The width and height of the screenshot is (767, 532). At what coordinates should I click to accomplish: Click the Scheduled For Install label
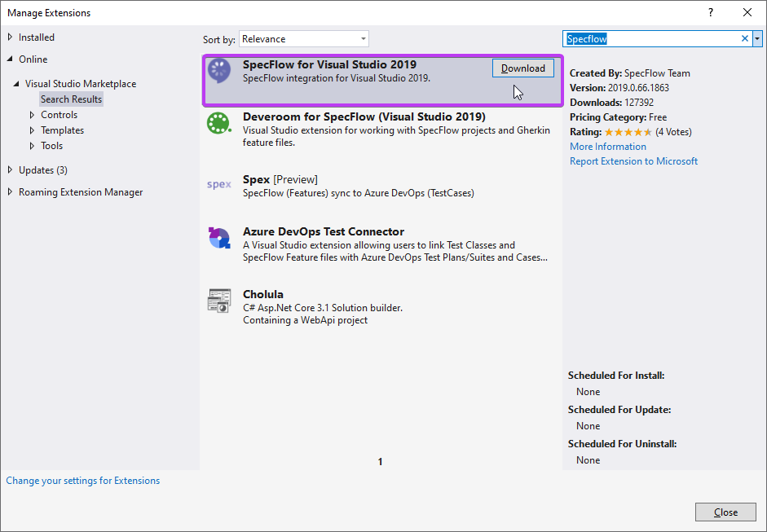616,376
